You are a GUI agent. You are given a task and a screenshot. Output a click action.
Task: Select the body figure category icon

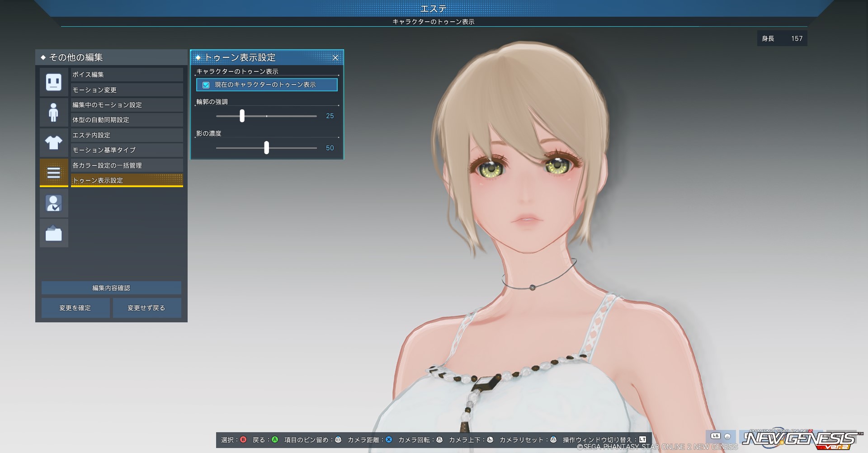pos(54,112)
